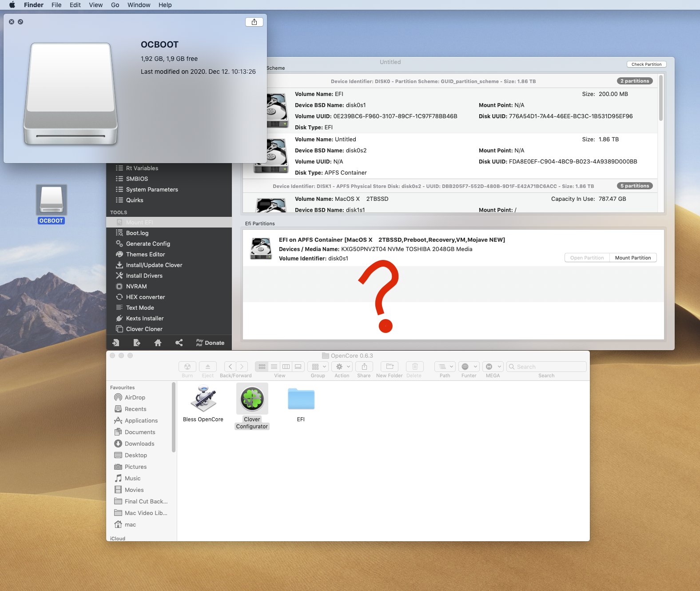Viewport: 700px width, 591px height.
Task: Switch Finder to column view
Action: pos(286,367)
